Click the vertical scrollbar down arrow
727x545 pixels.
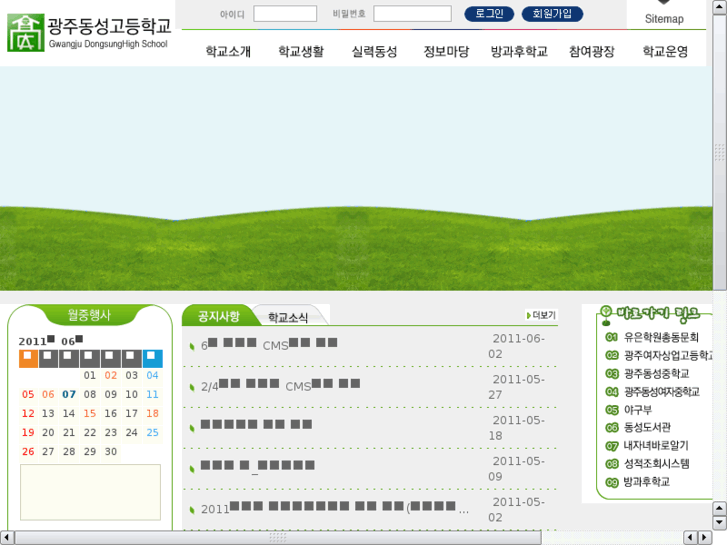719,522
